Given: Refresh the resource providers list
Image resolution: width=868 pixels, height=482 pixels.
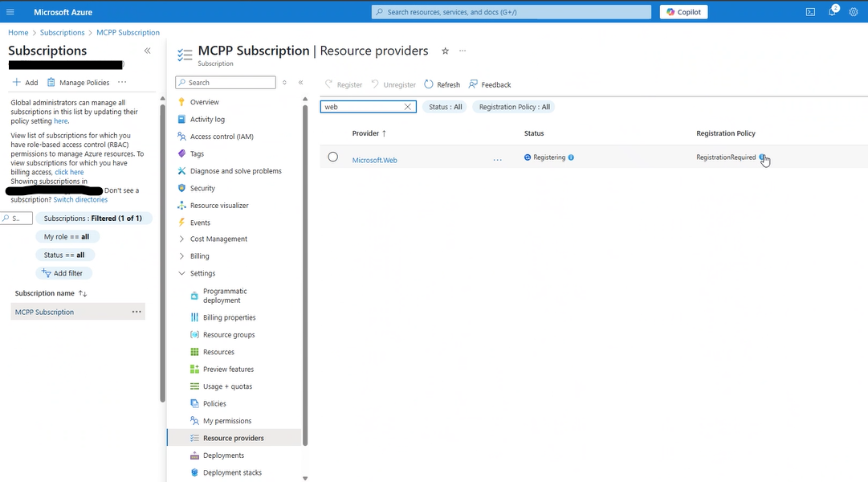Looking at the screenshot, I should coord(441,84).
